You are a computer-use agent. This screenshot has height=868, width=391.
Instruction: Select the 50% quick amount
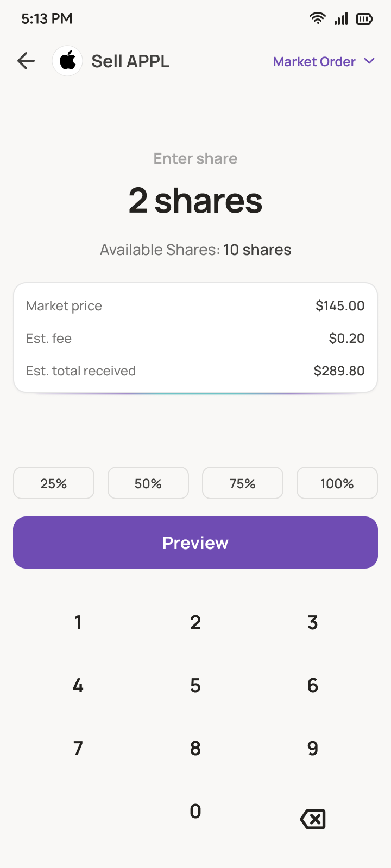point(148,483)
